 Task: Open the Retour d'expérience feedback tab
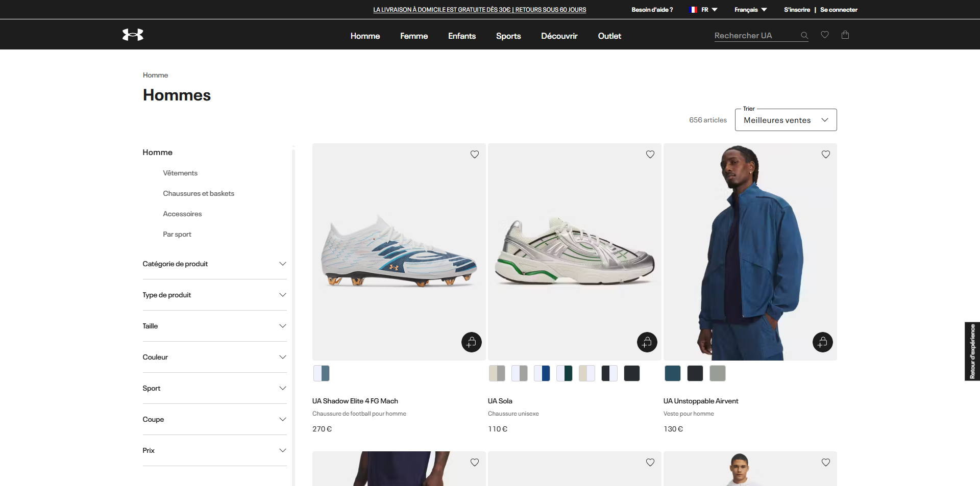pos(972,351)
